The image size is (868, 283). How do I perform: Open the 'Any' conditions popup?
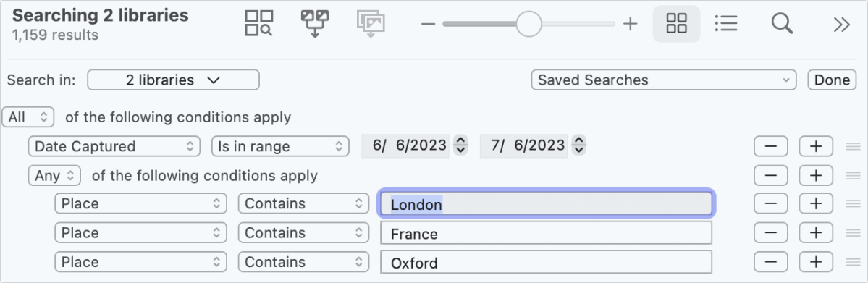(x=55, y=176)
